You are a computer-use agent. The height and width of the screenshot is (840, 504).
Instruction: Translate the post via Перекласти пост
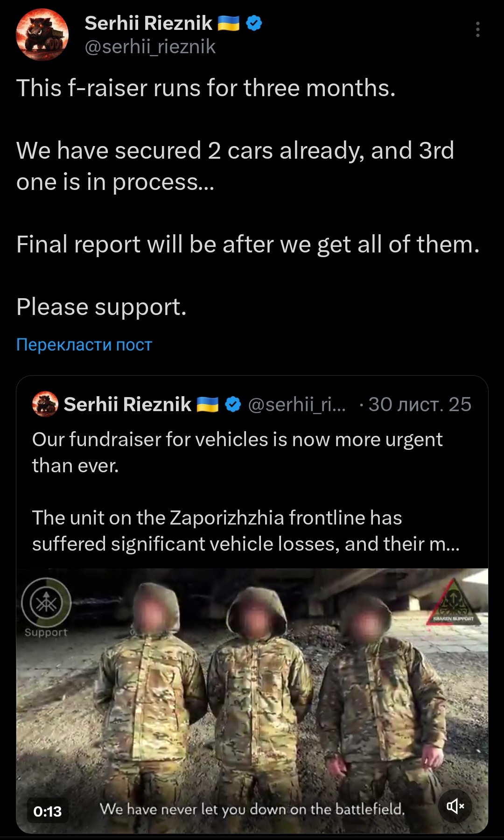[84, 344]
